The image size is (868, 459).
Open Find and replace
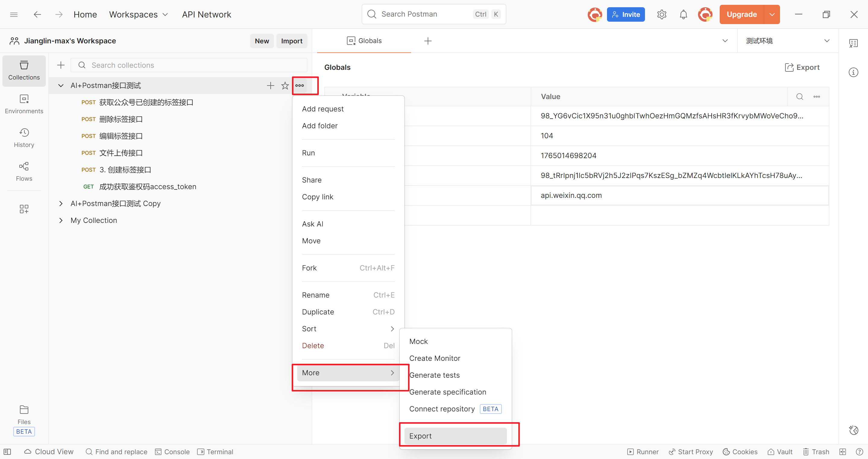pos(117,452)
